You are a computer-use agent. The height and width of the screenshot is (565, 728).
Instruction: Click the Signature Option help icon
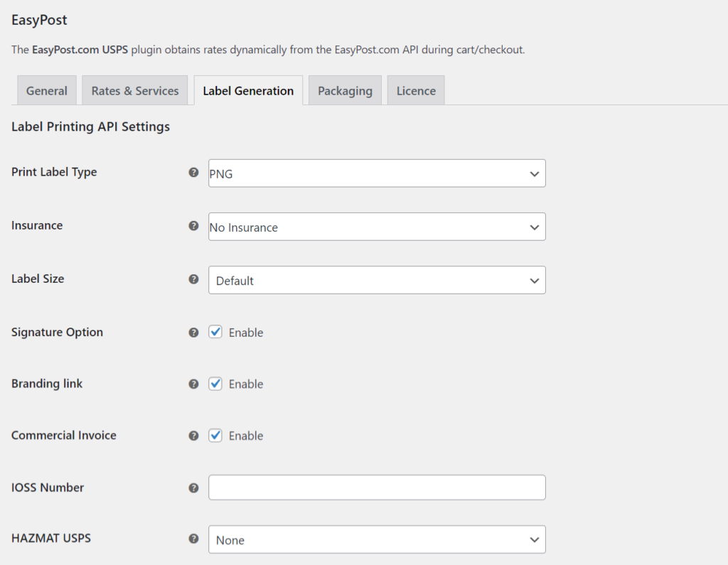pyautogui.click(x=193, y=333)
